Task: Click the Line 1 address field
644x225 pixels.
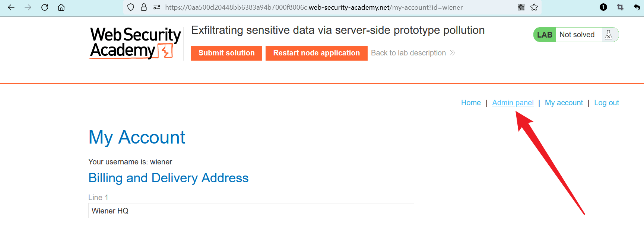Action: click(x=251, y=211)
